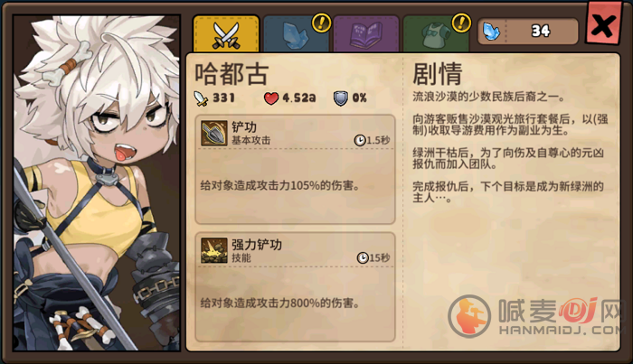Click the 1.5秒 cooldown clock icon

(360, 140)
